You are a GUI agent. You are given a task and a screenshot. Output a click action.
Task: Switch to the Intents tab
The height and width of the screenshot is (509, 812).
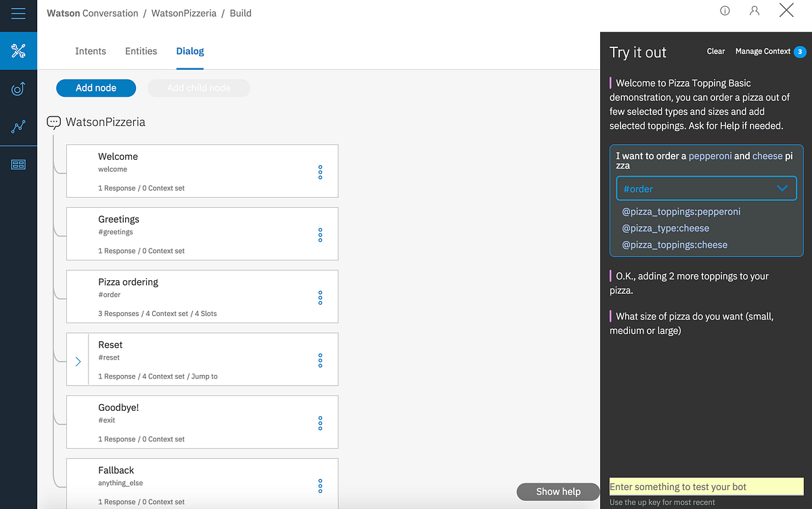point(90,51)
